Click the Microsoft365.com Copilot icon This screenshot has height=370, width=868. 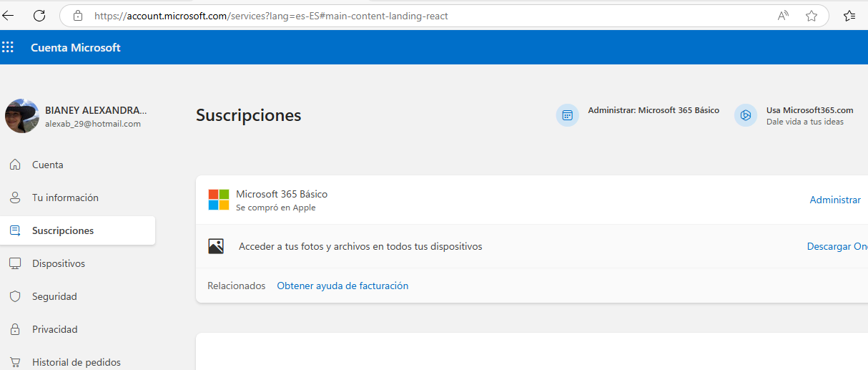tap(746, 115)
